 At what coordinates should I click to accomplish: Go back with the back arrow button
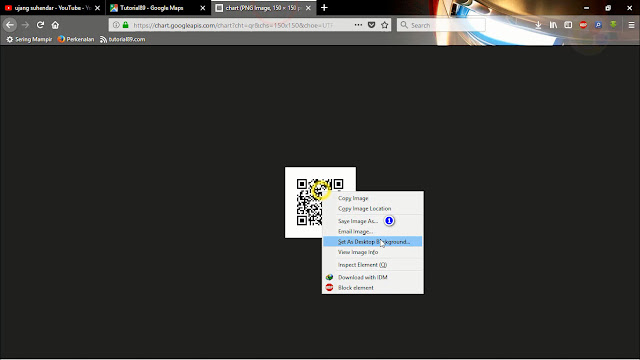(10, 25)
